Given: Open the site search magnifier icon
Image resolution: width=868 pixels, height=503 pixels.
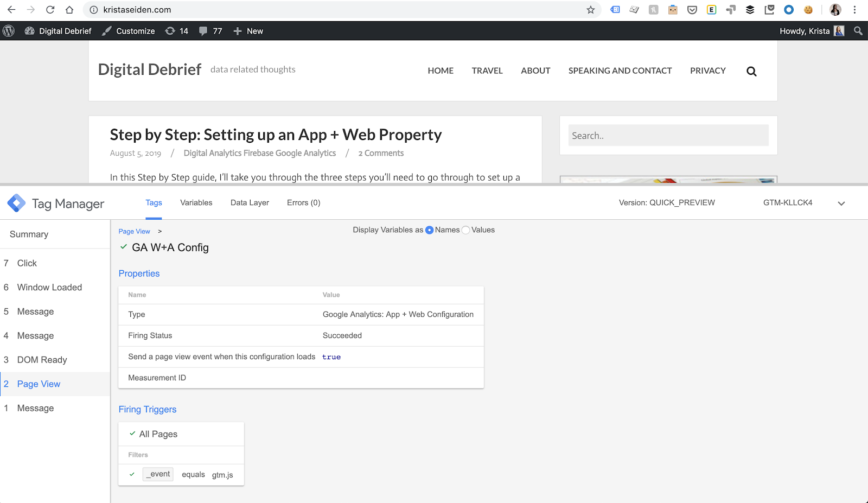Looking at the screenshot, I should click(751, 71).
